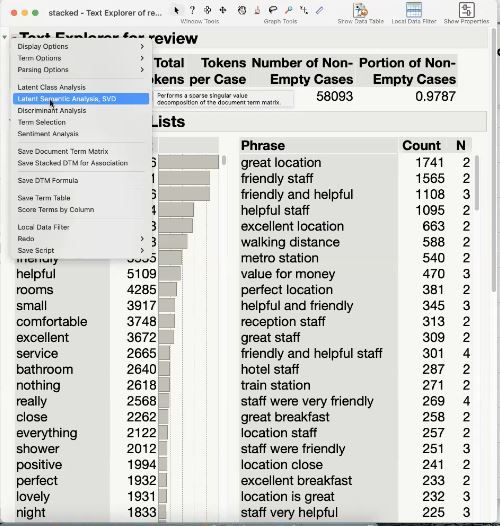Select phrase 'perfect location'

coord(287,290)
